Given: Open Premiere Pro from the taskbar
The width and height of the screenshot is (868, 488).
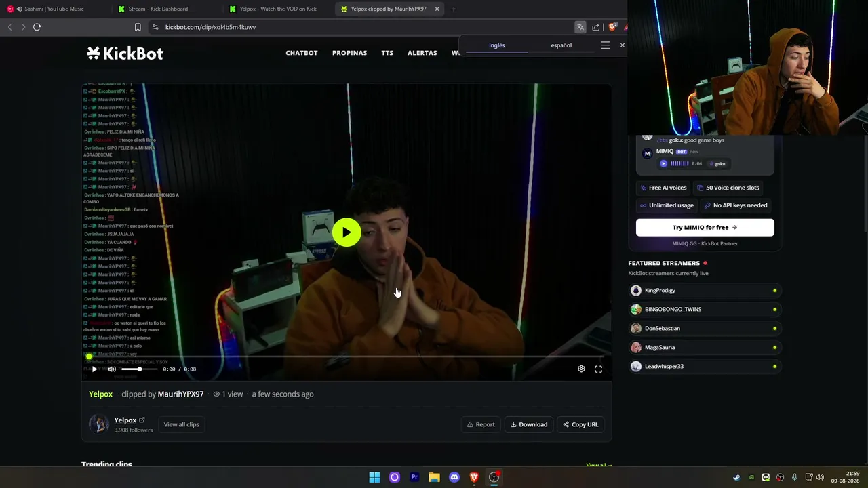Looking at the screenshot, I should 414,477.
